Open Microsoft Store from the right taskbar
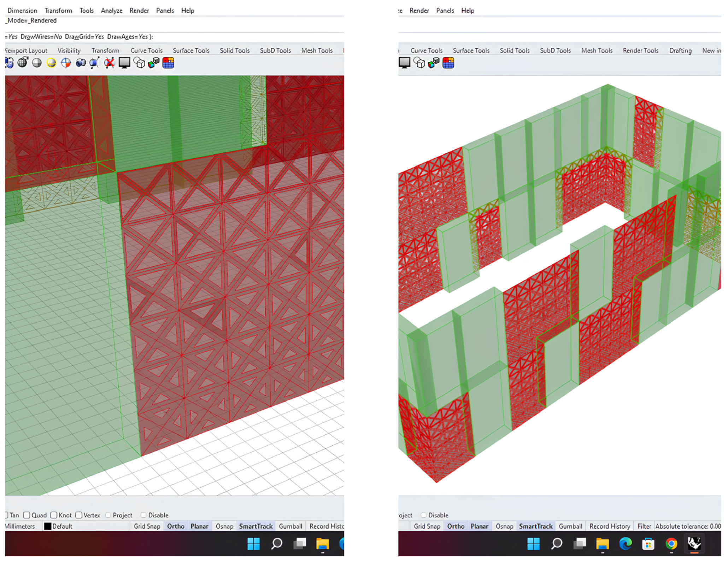Image resolution: width=728 pixels, height=564 pixels. tap(648, 544)
